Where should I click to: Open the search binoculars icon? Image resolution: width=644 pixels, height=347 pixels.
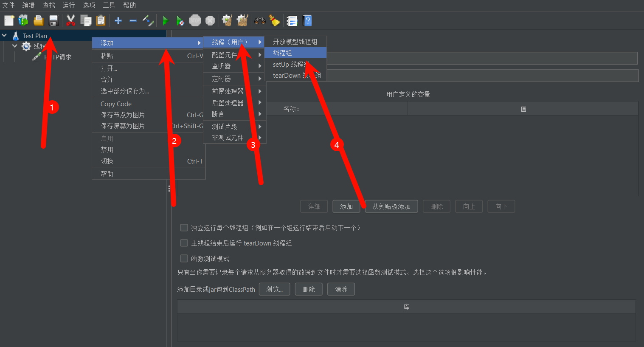pos(259,20)
